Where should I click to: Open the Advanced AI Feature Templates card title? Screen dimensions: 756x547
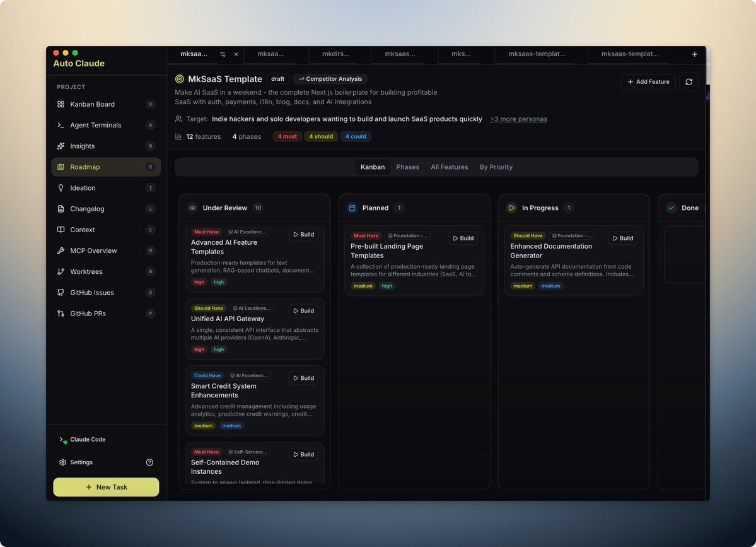point(224,247)
